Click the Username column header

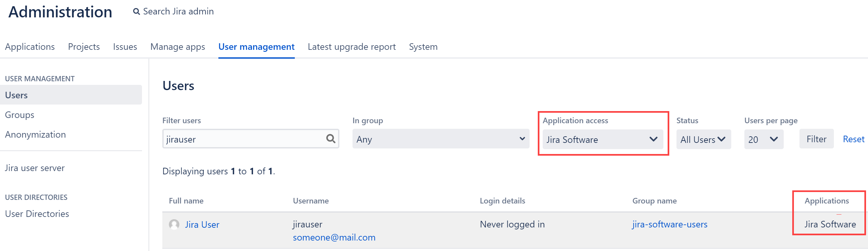click(x=311, y=201)
